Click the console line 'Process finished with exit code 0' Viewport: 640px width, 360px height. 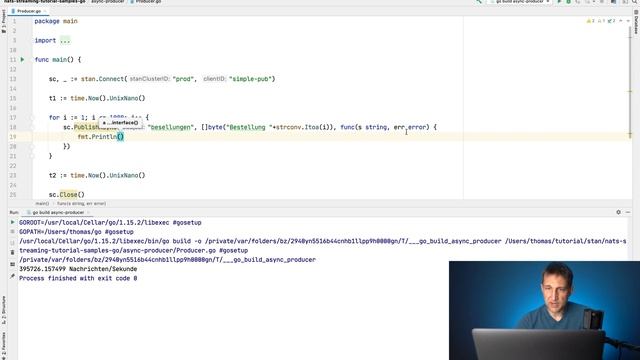78,278
